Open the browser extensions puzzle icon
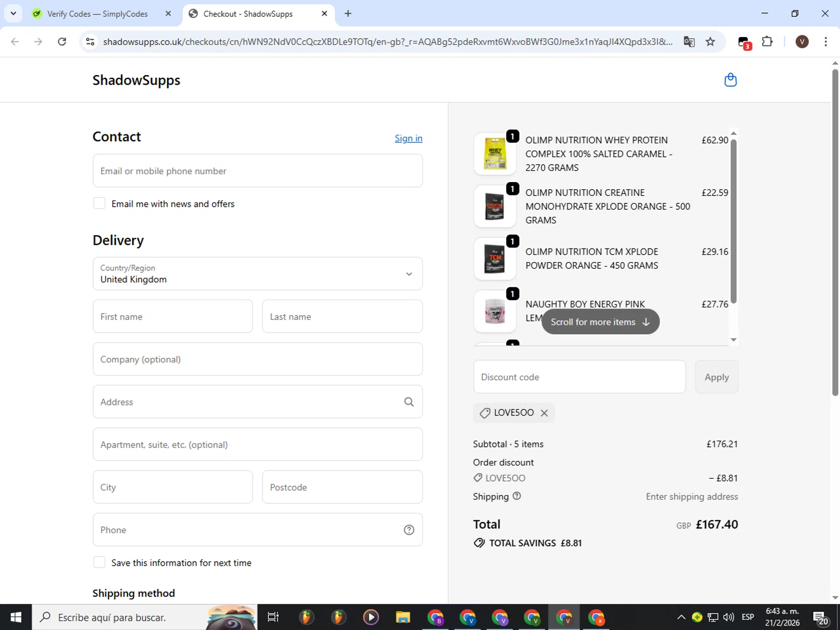840x630 pixels. pyautogui.click(x=767, y=41)
